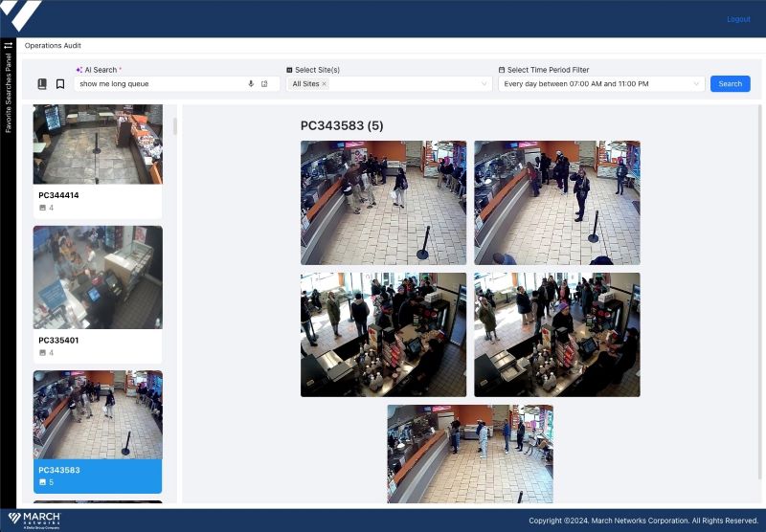The image size is (766, 532).
Task: Click the bookmark save search icon
Action: (60, 84)
